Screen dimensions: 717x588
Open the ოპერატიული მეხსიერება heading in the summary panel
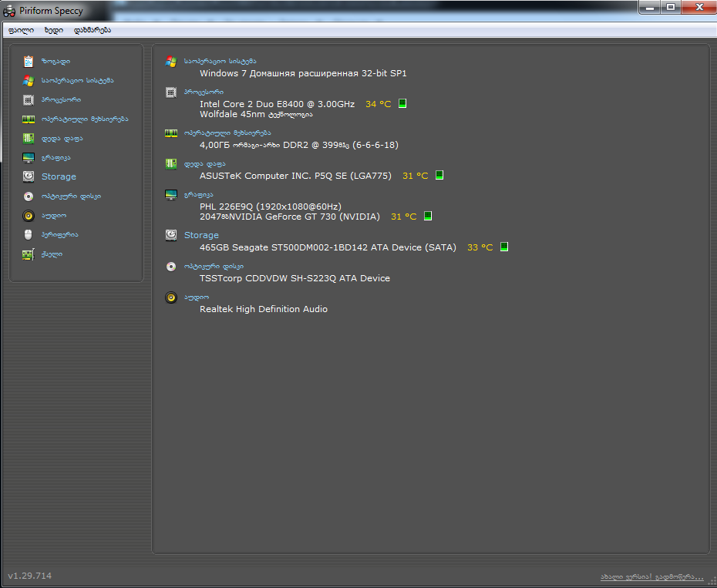point(227,133)
